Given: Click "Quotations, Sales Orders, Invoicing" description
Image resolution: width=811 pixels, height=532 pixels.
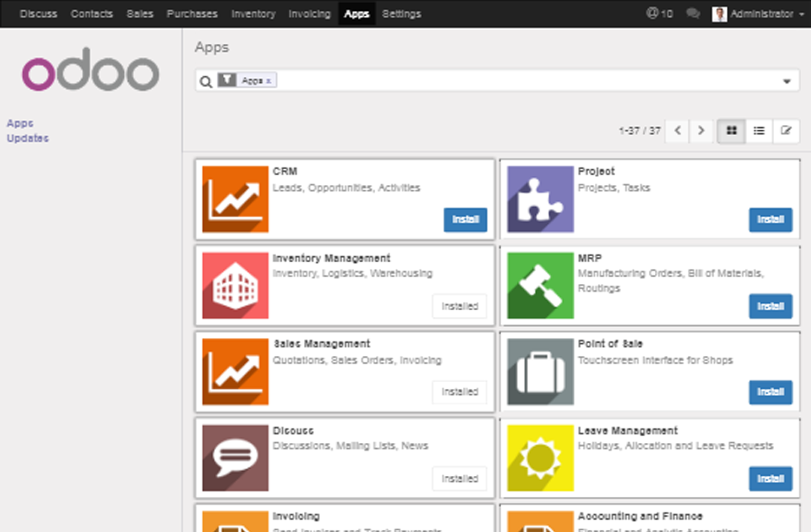Looking at the screenshot, I should (357, 360).
